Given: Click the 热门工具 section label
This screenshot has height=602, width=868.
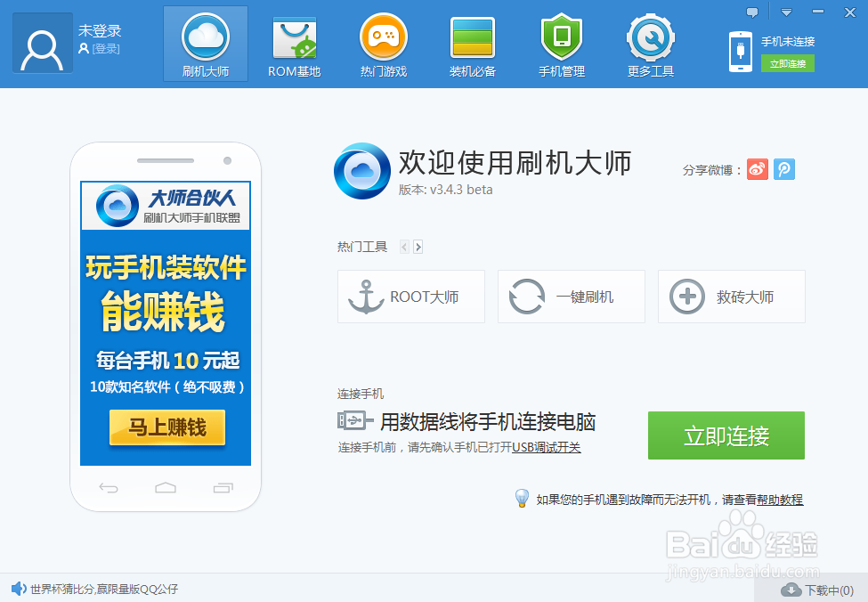Looking at the screenshot, I should click(362, 247).
